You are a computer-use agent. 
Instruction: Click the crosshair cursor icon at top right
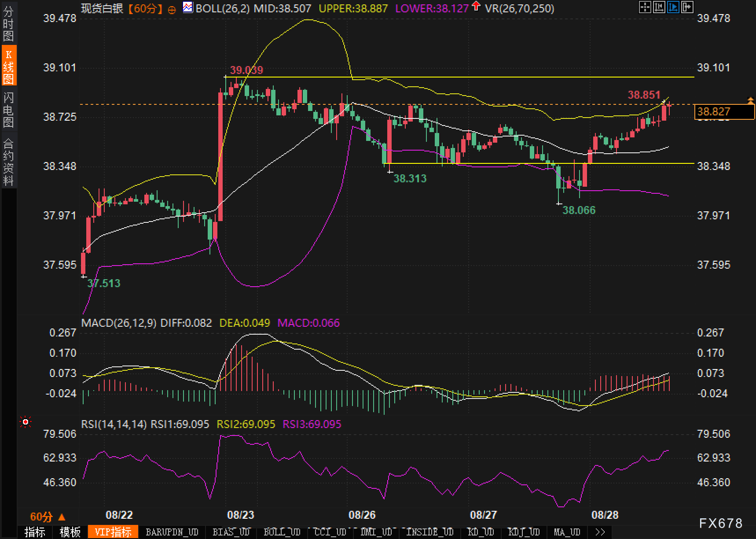(645, 7)
